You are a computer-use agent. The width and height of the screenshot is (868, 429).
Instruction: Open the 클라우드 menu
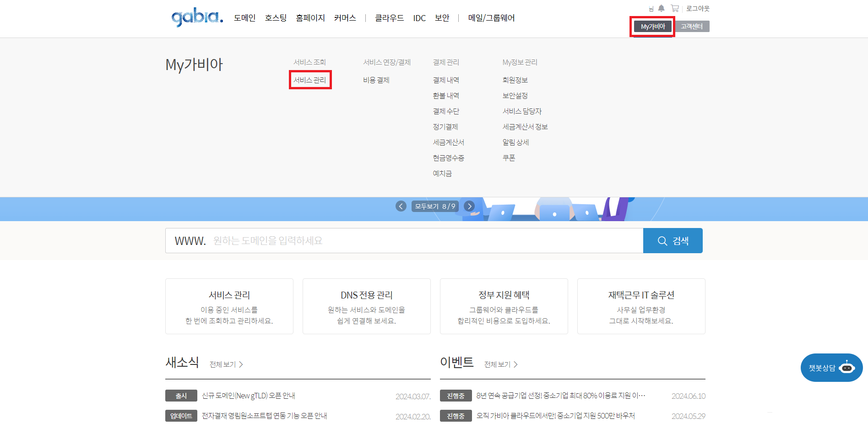389,18
